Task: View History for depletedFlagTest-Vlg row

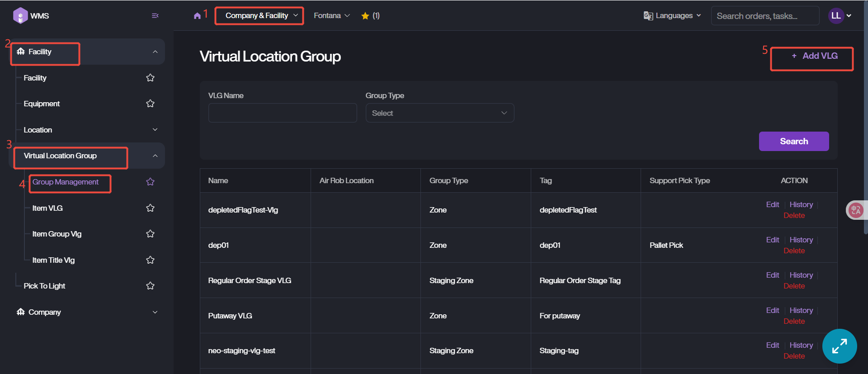Action: click(801, 204)
